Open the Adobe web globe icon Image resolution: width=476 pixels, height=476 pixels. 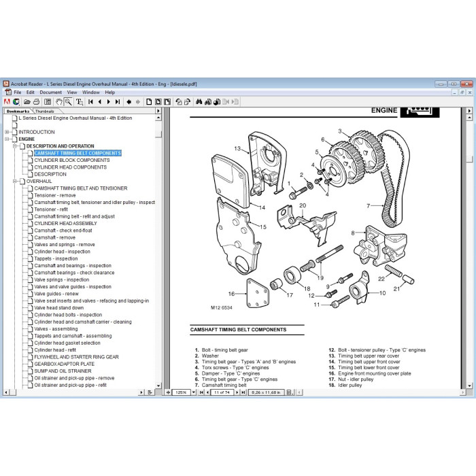coord(16,102)
